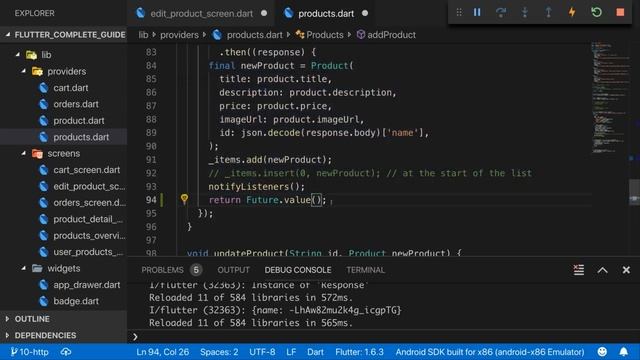Open the OUTPUT panel tab
This screenshot has height=360, width=640.
click(x=233, y=270)
